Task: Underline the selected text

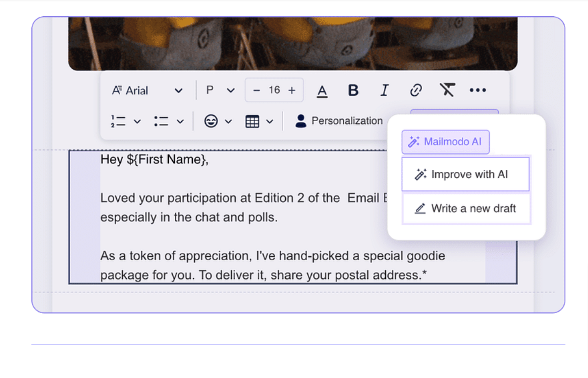Action: [x=322, y=90]
